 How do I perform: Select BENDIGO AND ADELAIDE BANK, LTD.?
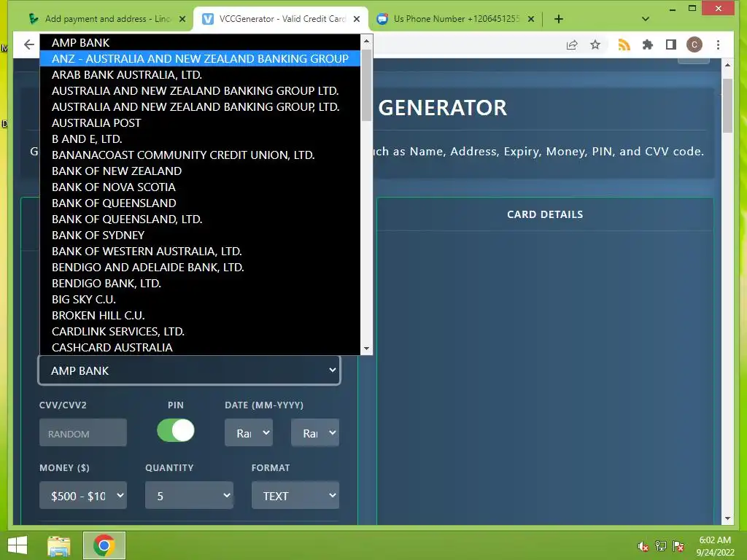pos(200,267)
